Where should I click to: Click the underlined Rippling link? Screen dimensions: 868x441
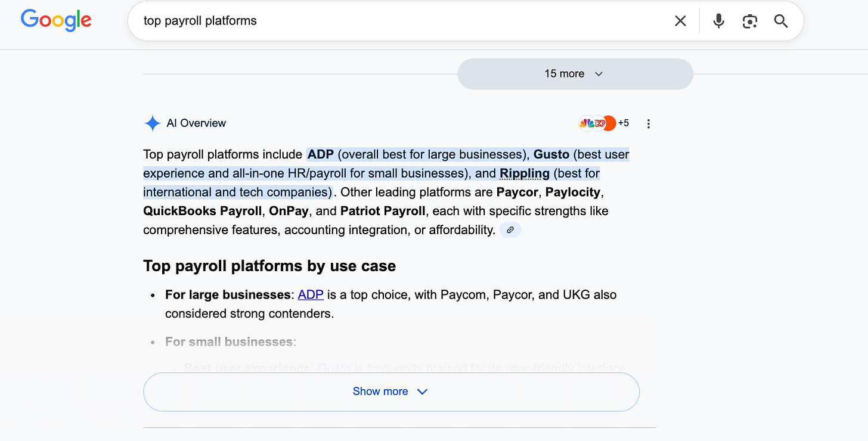[x=525, y=173]
